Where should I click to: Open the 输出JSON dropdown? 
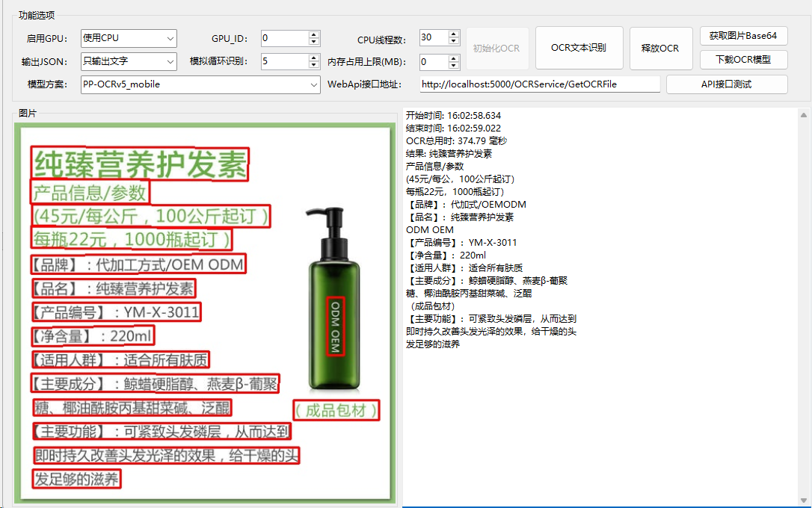tap(129, 61)
